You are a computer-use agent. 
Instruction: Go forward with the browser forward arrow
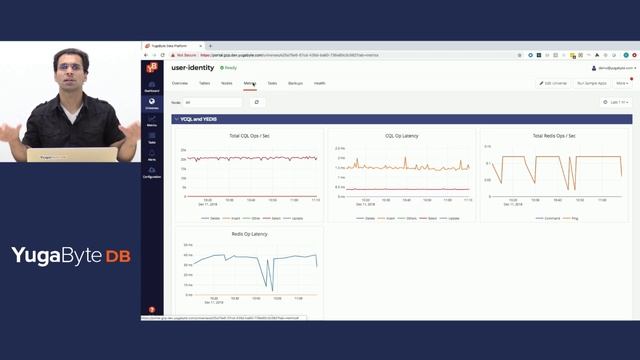tap(154, 55)
